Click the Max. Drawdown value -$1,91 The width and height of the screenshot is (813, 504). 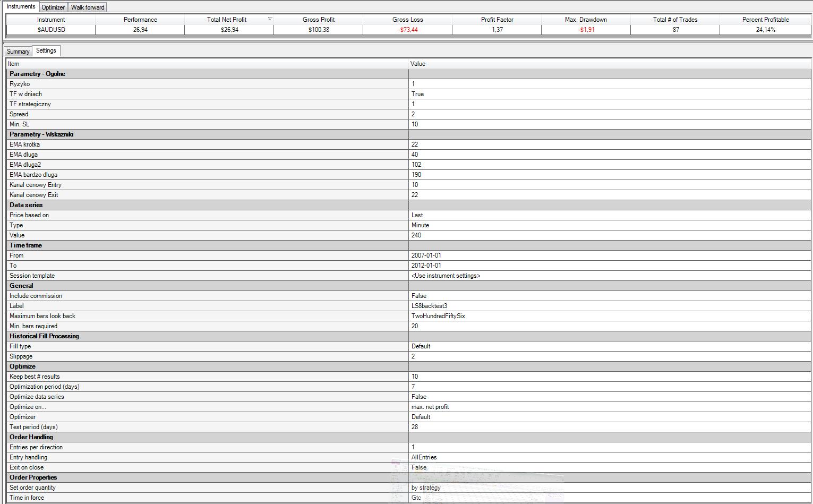point(586,30)
